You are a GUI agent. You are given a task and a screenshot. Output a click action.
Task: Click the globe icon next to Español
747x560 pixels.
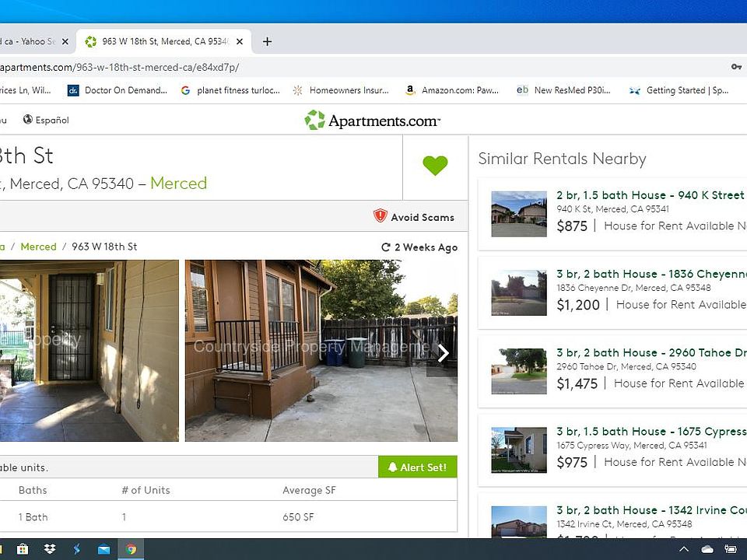[28, 120]
